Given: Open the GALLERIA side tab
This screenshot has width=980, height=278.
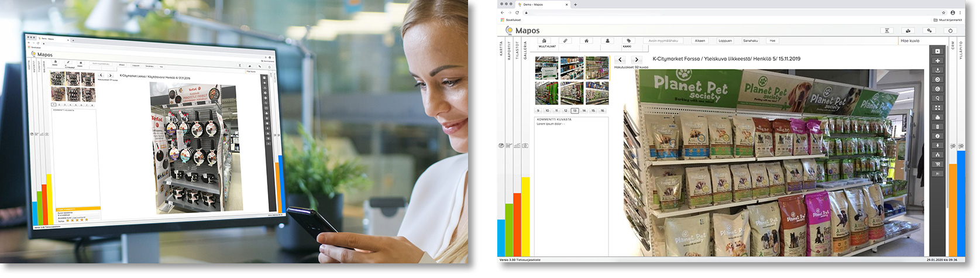Looking at the screenshot, I should pos(525,49).
